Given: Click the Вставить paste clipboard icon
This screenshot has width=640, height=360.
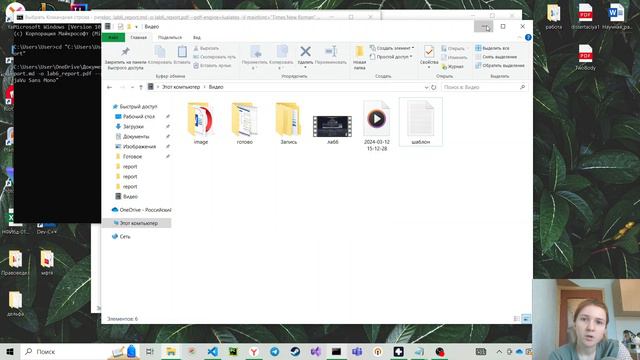Looking at the screenshot, I should point(182,52).
